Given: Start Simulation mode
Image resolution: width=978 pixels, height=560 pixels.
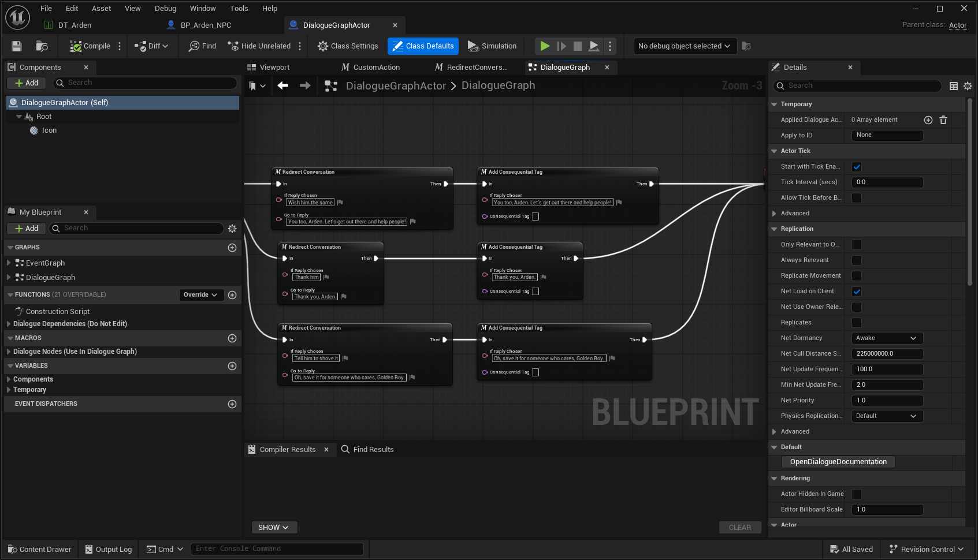Looking at the screenshot, I should 492,46.
